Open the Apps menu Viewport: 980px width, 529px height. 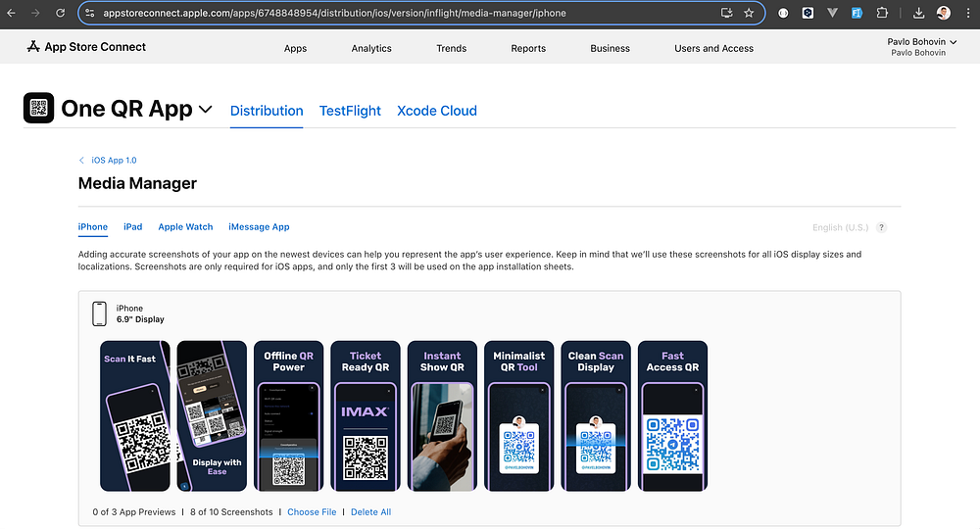[x=295, y=48]
